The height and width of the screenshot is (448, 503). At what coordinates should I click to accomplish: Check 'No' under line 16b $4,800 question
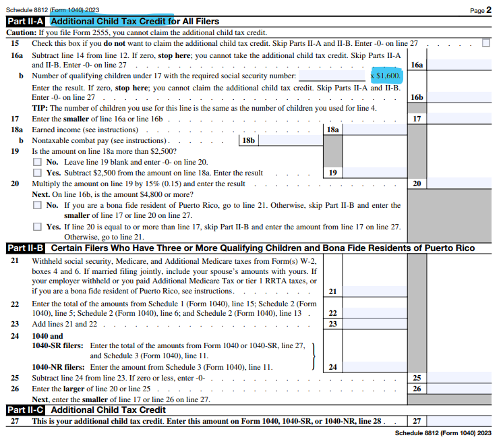pos(37,205)
